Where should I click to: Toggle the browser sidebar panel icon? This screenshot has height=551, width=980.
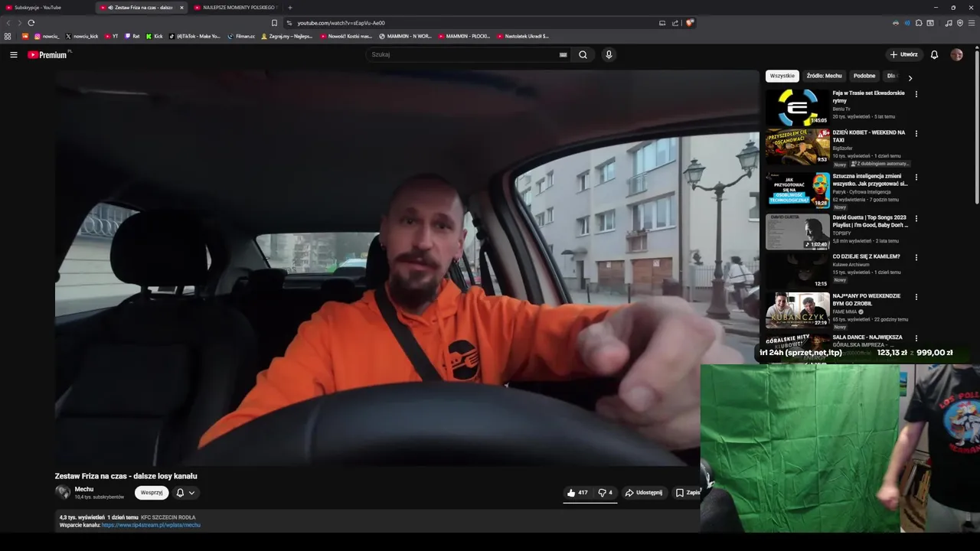930,23
